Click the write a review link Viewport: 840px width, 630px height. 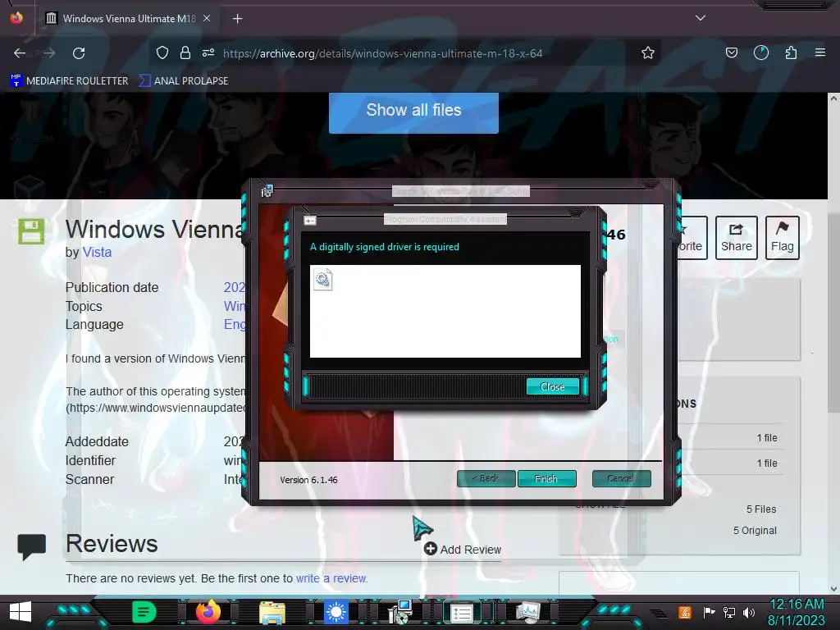coord(331,578)
